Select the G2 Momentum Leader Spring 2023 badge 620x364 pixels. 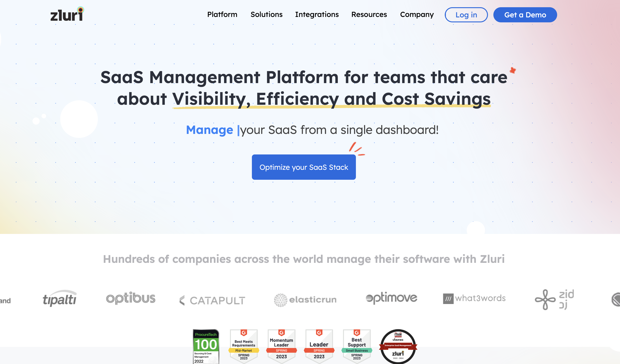click(281, 347)
